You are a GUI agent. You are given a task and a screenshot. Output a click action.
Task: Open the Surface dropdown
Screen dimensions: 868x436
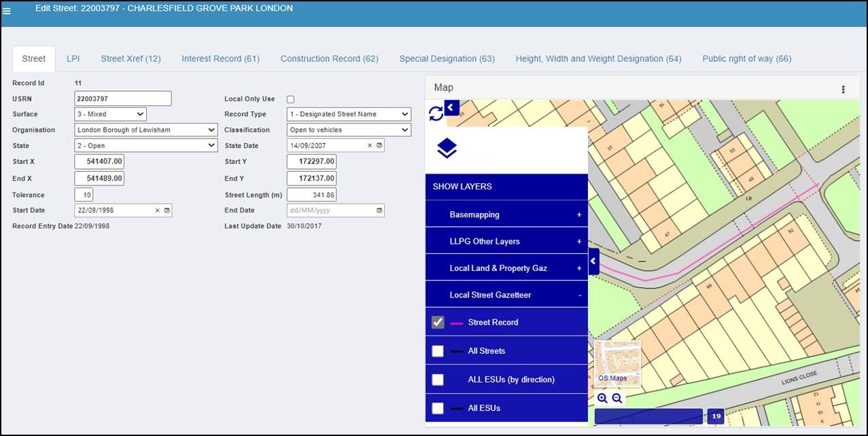click(110, 114)
